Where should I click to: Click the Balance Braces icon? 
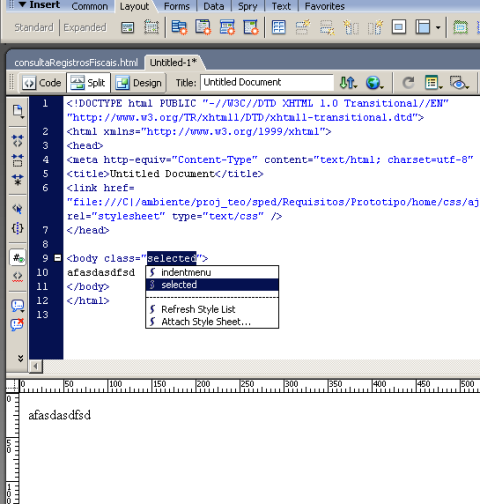[17, 228]
